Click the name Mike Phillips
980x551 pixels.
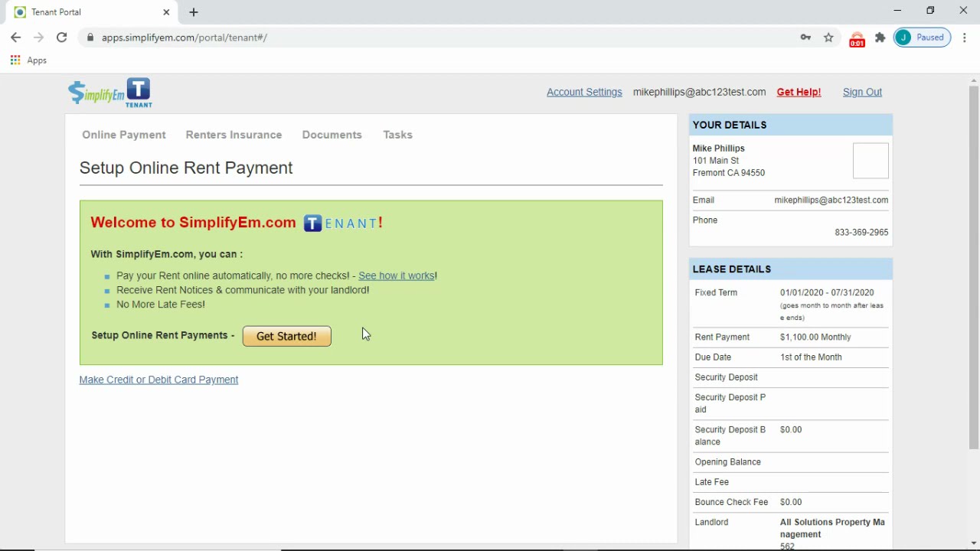(718, 148)
